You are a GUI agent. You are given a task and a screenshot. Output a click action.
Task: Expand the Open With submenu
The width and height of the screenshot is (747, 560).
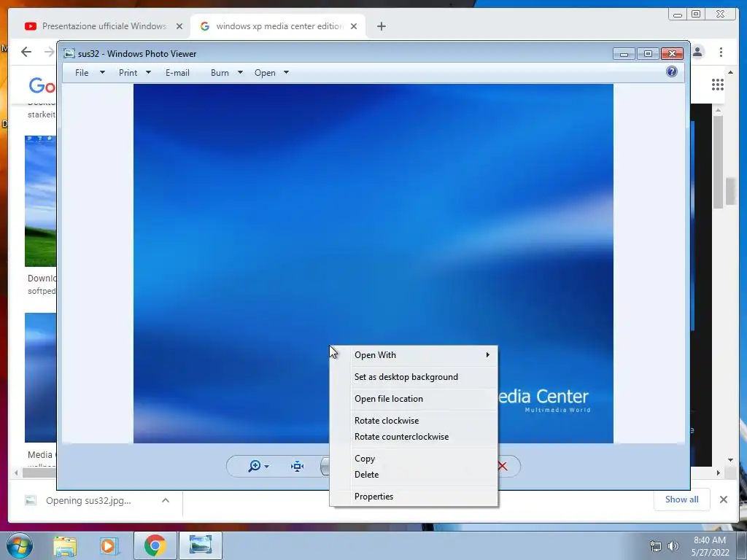(422, 355)
